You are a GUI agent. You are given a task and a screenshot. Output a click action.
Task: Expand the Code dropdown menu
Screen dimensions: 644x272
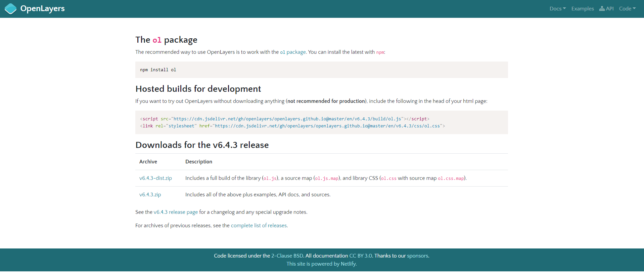point(627,9)
